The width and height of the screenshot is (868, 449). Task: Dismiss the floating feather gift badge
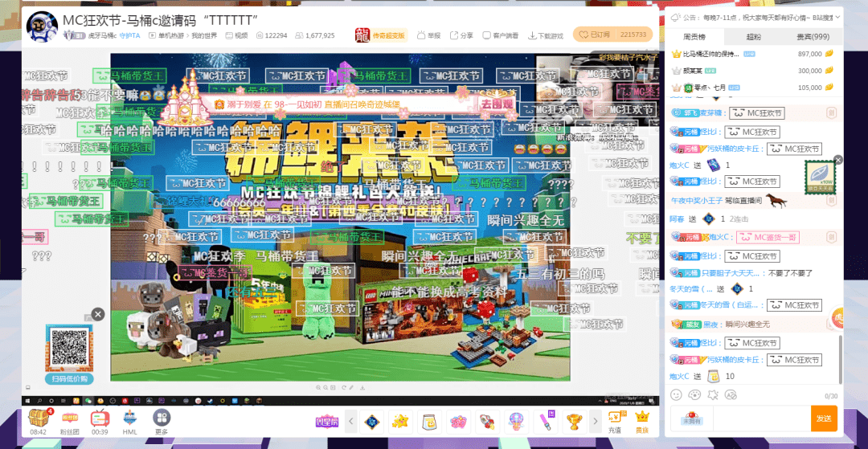pyautogui.click(x=838, y=160)
